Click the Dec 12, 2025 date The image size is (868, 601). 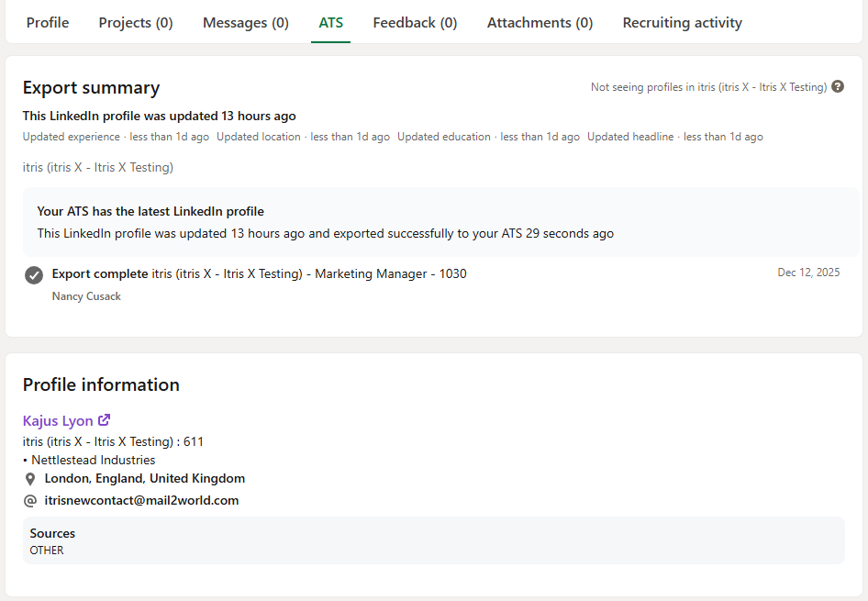point(808,273)
